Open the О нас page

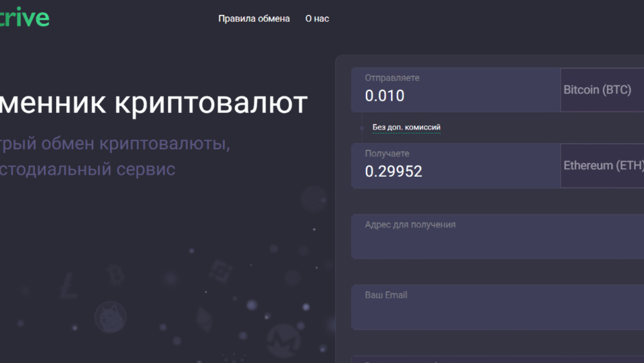[x=317, y=19]
